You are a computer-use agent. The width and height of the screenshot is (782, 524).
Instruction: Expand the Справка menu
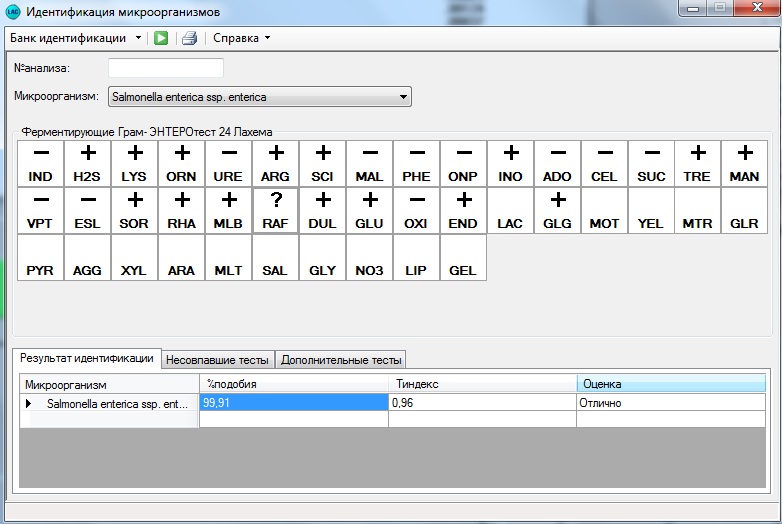tap(241, 38)
